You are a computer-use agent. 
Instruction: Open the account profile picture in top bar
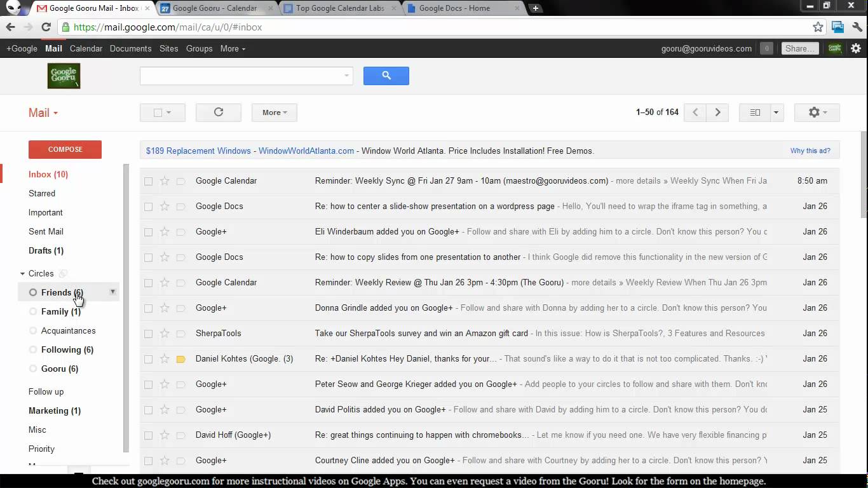point(834,48)
